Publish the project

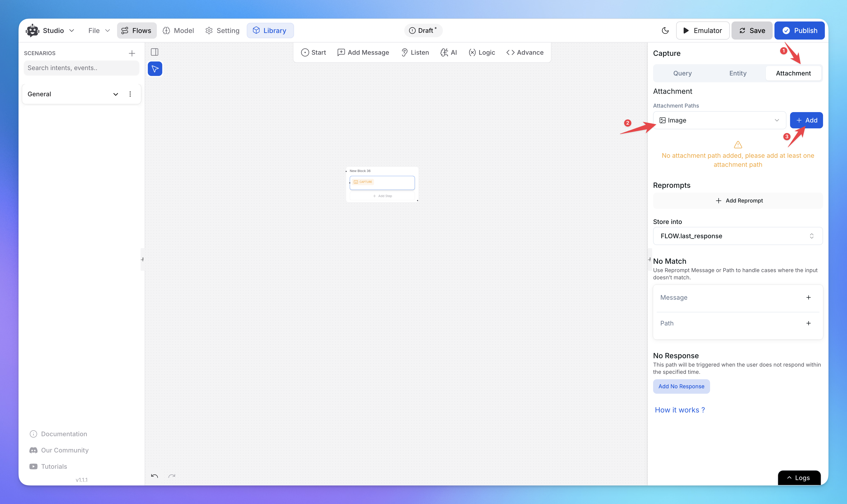point(800,31)
